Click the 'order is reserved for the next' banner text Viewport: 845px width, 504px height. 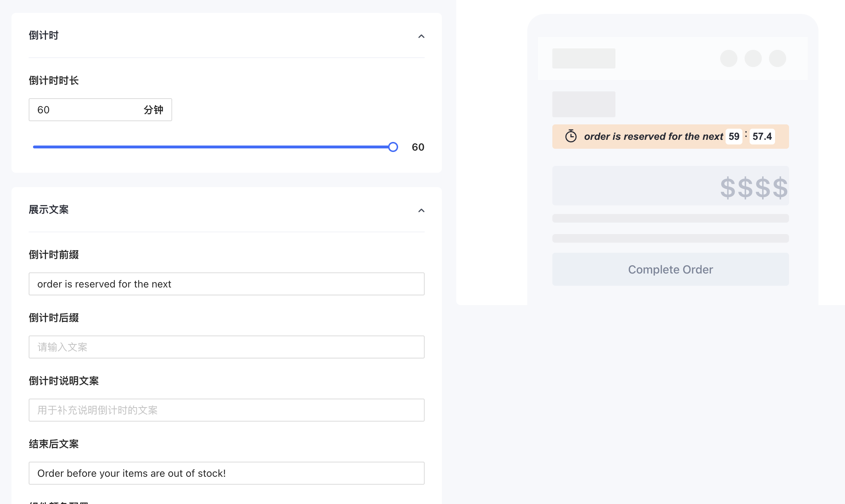[x=653, y=137]
